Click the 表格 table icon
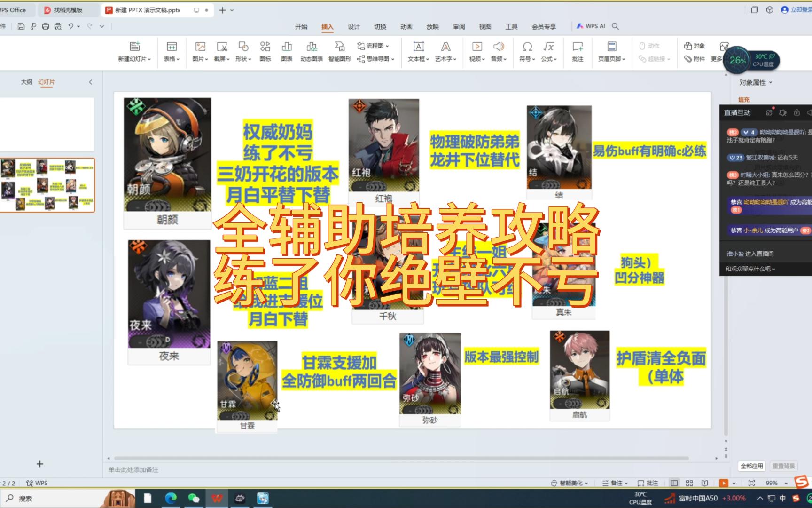 click(x=172, y=47)
